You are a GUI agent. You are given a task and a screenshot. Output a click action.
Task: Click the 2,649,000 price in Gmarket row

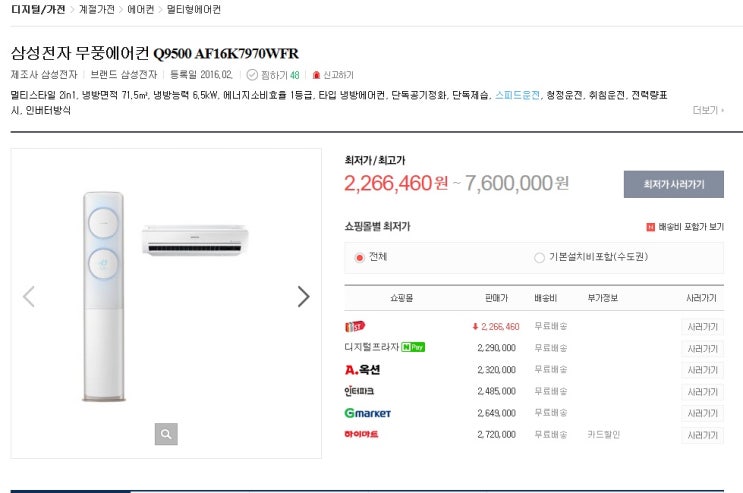[496, 413]
